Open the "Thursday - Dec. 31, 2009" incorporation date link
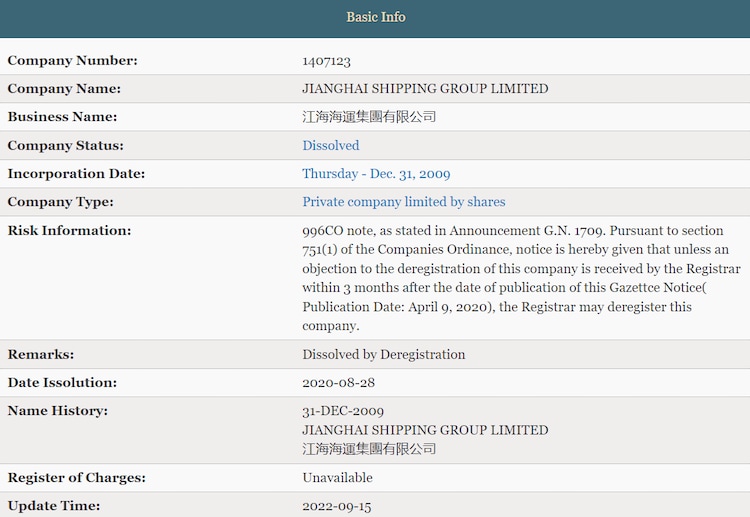 (x=376, y=173)
